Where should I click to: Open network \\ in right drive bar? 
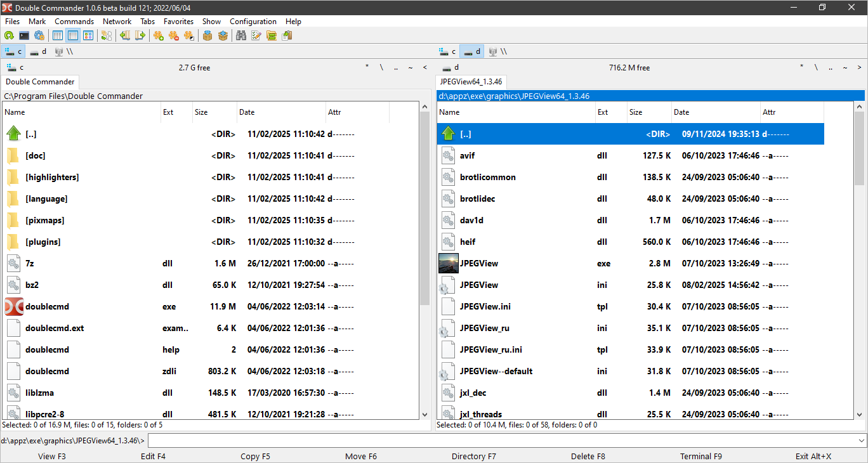497,51
